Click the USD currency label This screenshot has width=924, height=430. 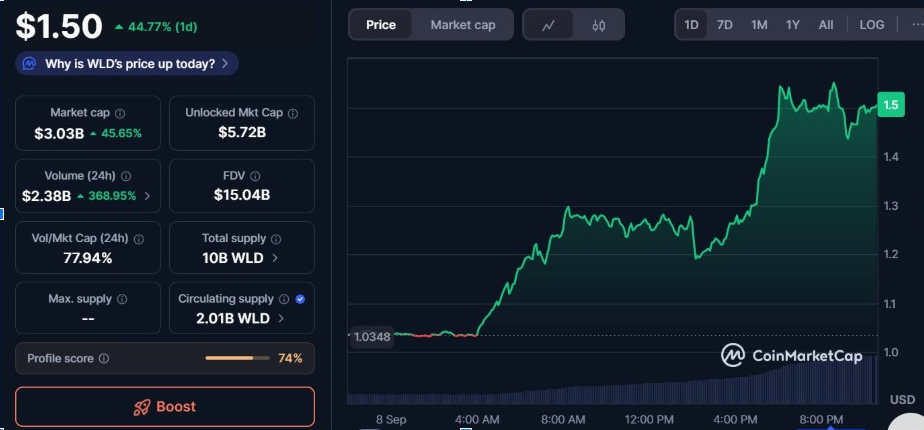(x=903, y=400)
